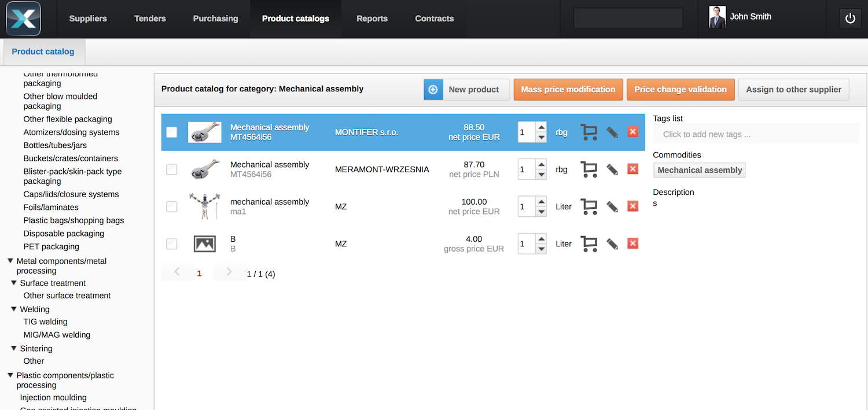The image size is (868, 410).
Task: Click quantity field for ma1 product
Action: pyautogui.click(x=527, y=206)
